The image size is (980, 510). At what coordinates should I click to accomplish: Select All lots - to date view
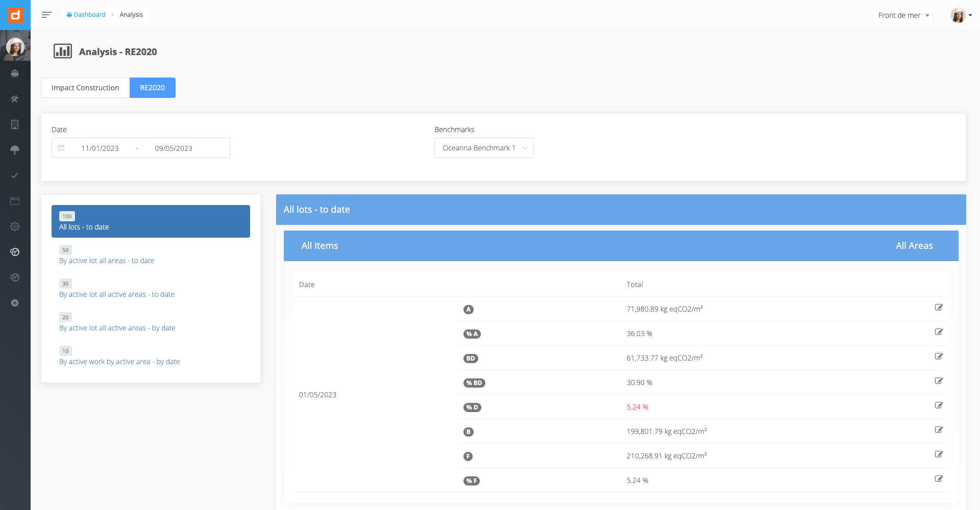[151, 221]
